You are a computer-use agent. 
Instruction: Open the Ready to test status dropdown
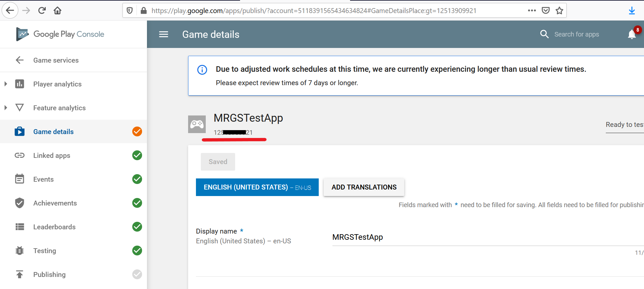[625, 125]
